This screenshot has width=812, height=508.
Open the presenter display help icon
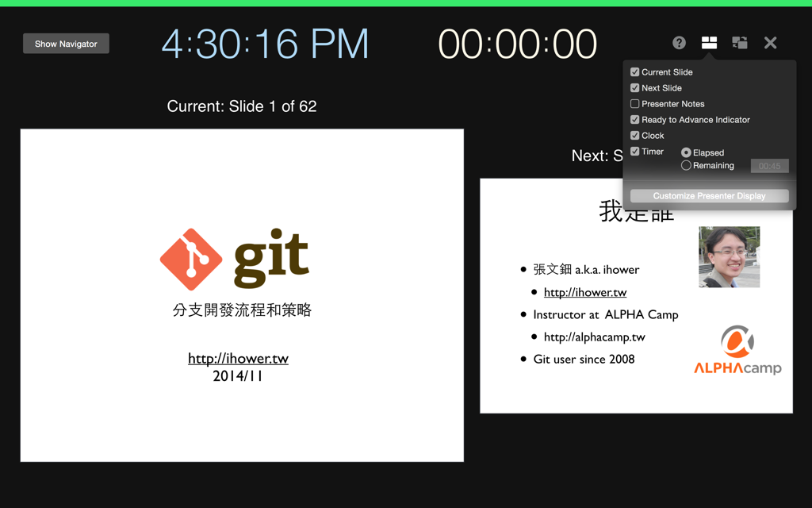coord(679,43)
